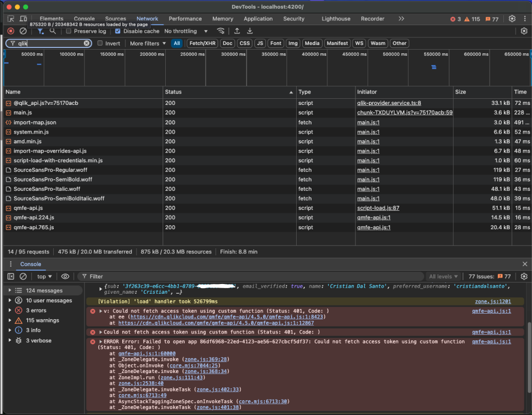Clear the network log
The width and height of the screenshot is (532, 415).
pos(23,31)
